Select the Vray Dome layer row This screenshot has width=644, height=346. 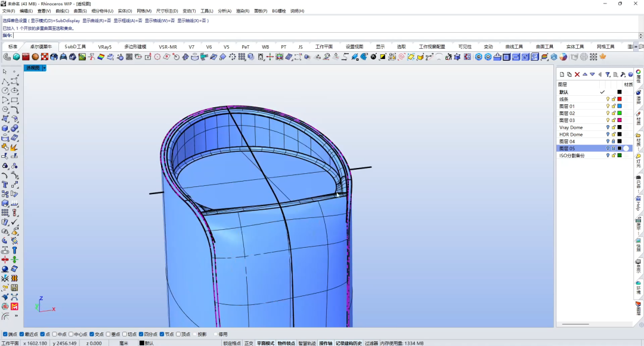595,127
